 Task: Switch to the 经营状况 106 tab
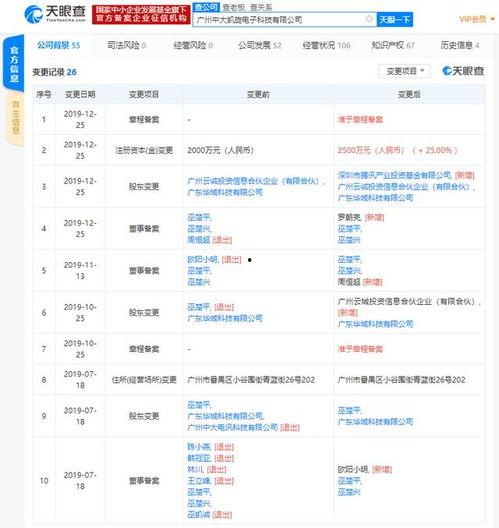pos(326,45)
